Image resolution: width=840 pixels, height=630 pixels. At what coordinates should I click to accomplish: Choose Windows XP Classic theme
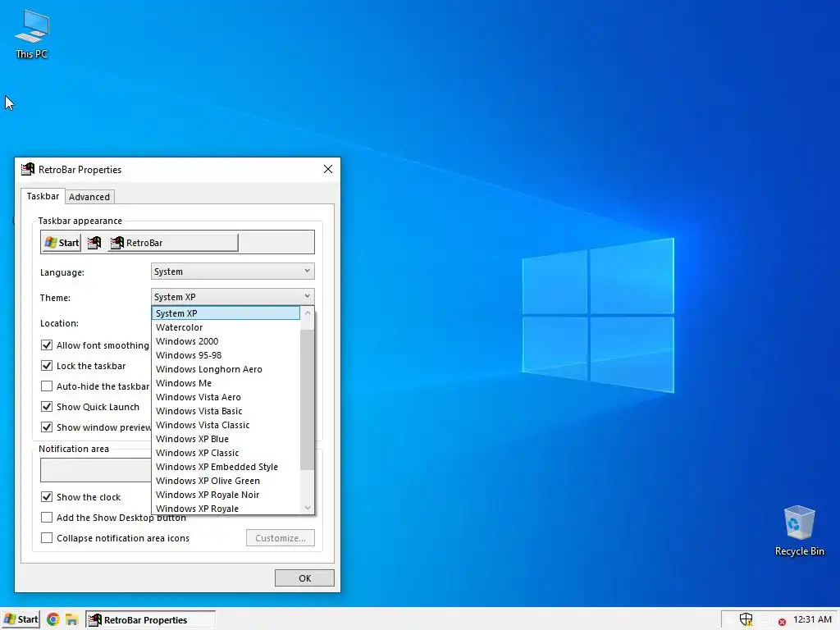click(x=226, y=453)
